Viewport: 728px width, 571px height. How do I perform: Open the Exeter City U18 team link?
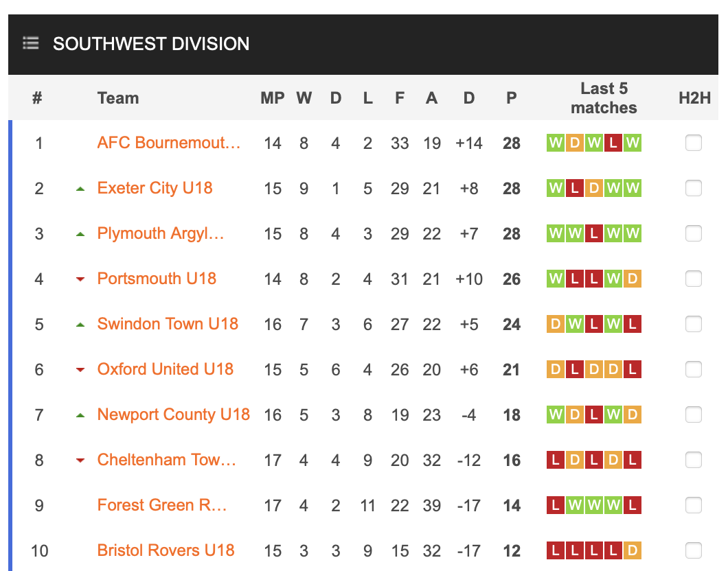coord(155,188)
